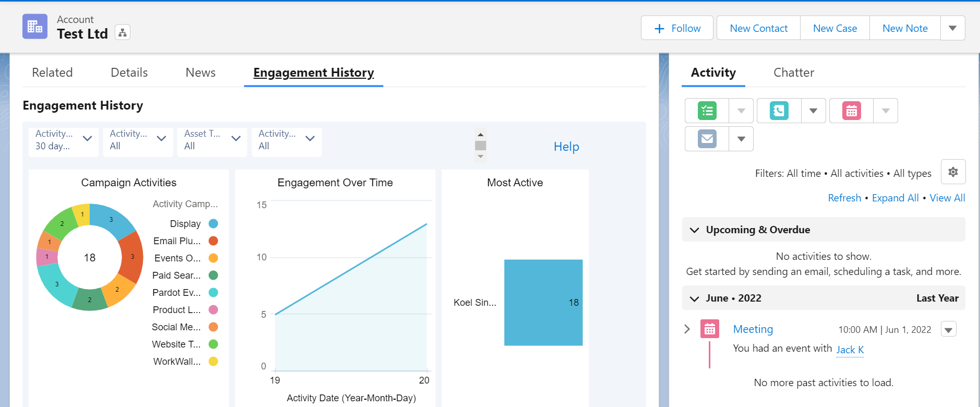Collapse June 2022 section
The height and width of the screenshot is (407, 980).
coord(694,298)
